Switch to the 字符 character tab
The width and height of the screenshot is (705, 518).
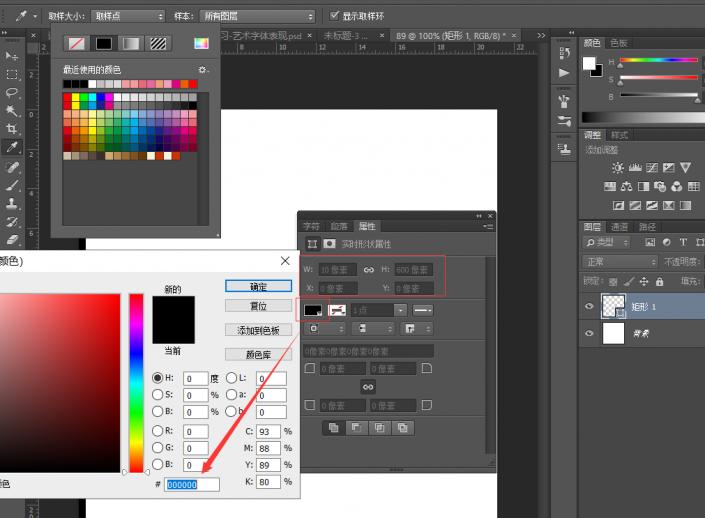(311, 226)
